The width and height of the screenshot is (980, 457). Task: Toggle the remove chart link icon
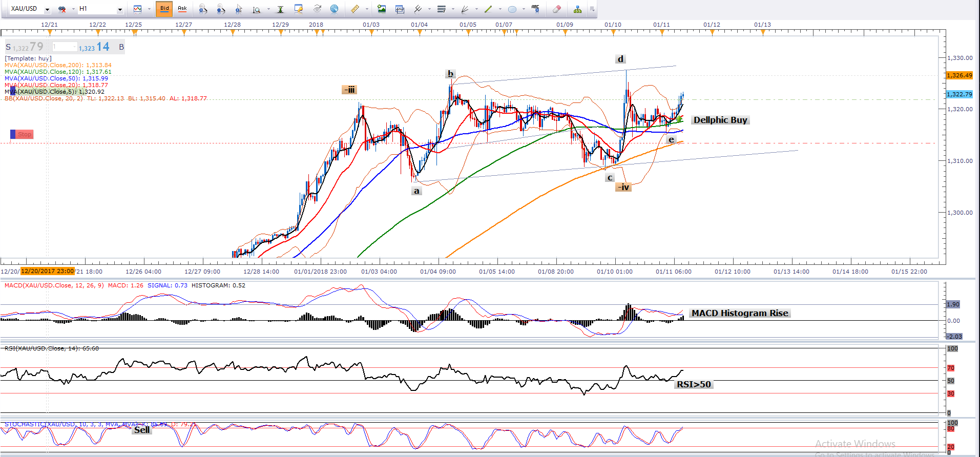tap(62, 9)
